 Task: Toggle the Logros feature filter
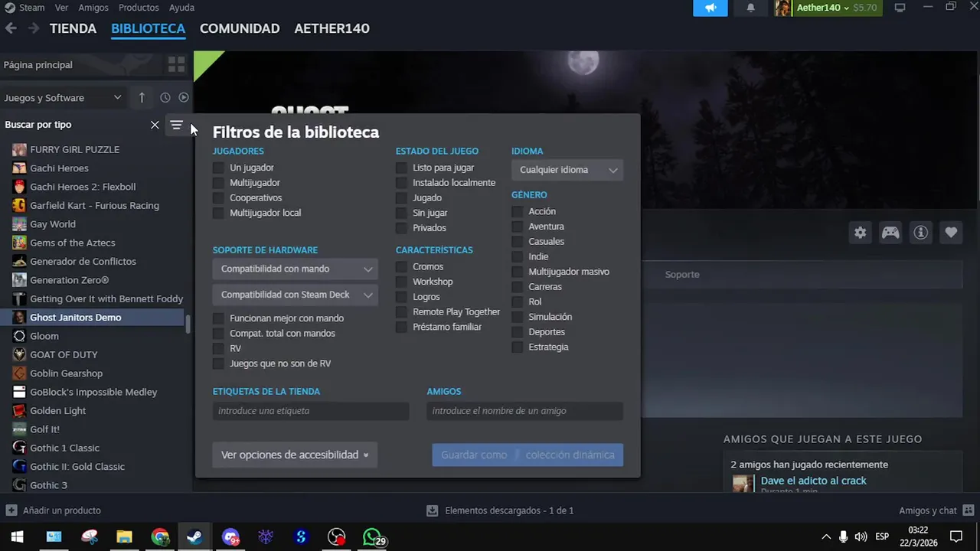(x=401, y=297)
